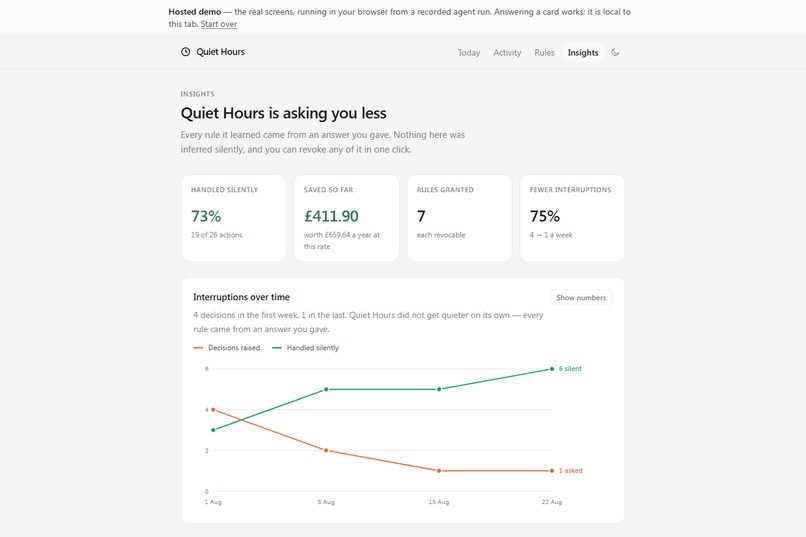Screen dimensions: 806x537
Task: Click the '15 Aug' axis label
Action: click(439, 502)
